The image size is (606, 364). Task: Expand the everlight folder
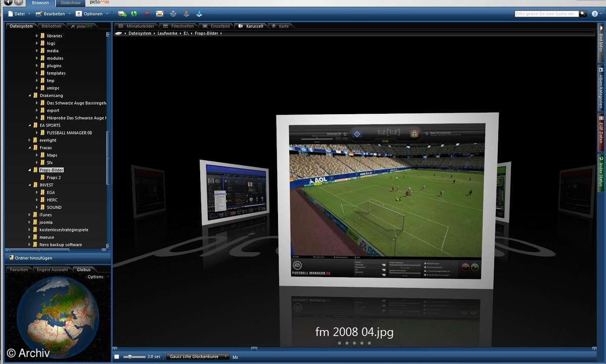29,140
